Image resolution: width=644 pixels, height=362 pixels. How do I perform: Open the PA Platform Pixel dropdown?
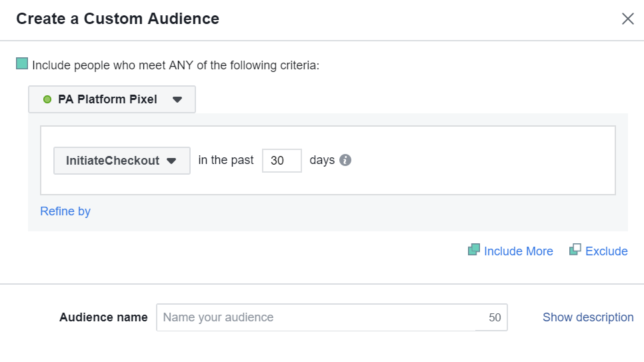[x=112, y=99]
